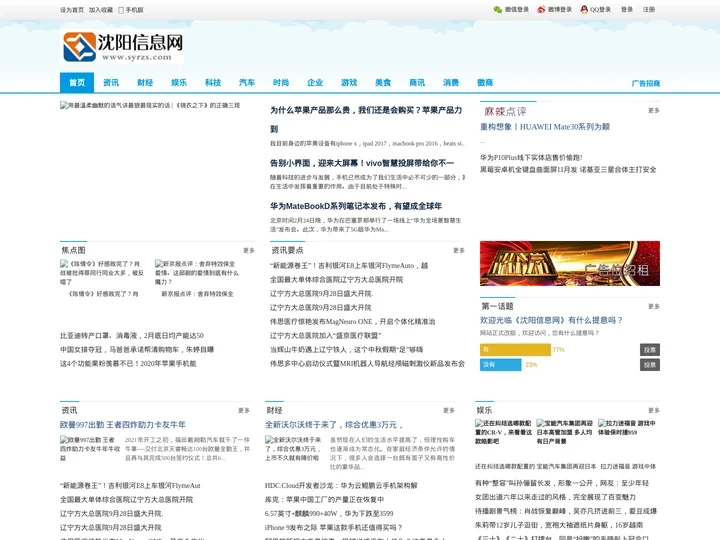Open 黑莓安卓机全键盘 article

tap(568, 170)
